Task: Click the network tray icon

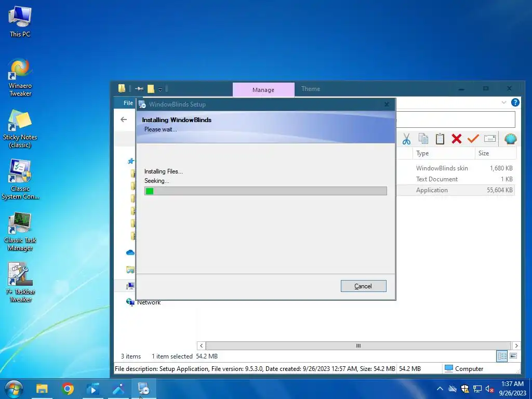Action: pyautogui.click(x=477, y=389)
